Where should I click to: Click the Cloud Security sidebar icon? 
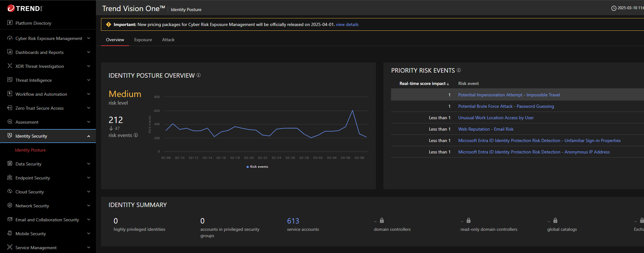(10, 191)
